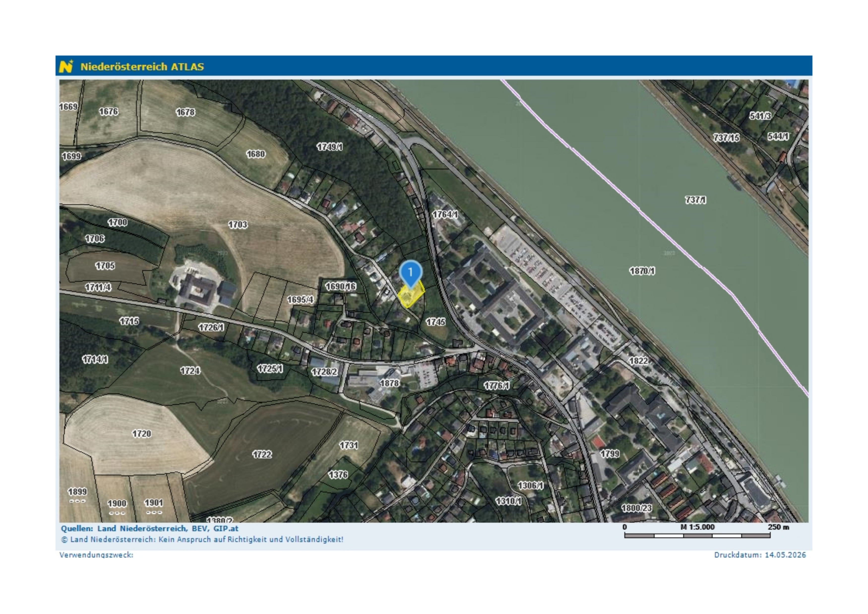Click the Verwendungszweck field label
The image size is (868, 614).
click(96, 555)
